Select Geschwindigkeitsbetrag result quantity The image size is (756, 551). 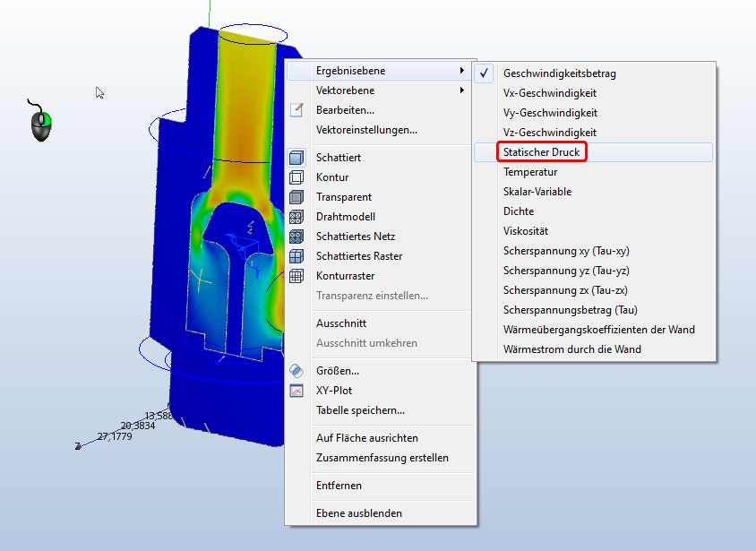click(594, 73)
